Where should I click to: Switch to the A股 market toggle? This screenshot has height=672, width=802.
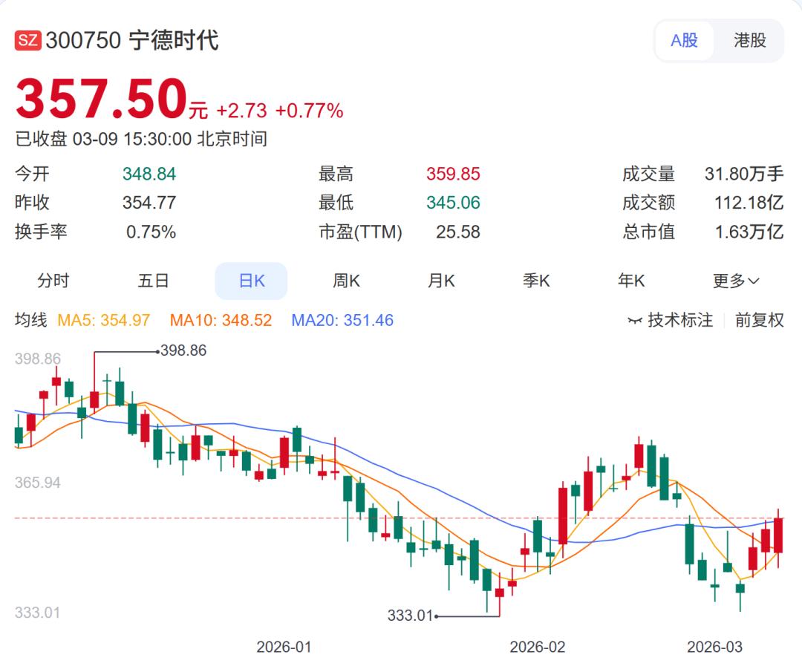(x=684, y=40)
